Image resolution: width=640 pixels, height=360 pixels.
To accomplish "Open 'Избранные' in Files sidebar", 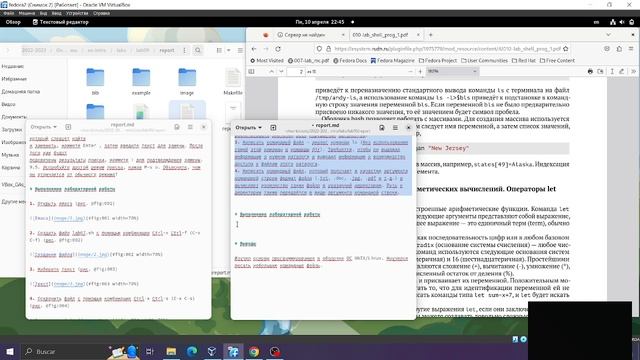I will (x=14, y=79).
